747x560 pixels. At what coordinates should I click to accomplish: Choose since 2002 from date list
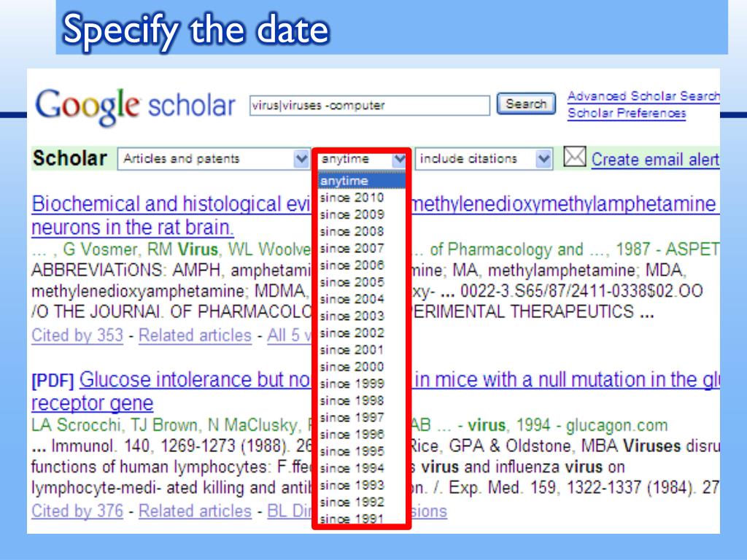pos(362,332)
